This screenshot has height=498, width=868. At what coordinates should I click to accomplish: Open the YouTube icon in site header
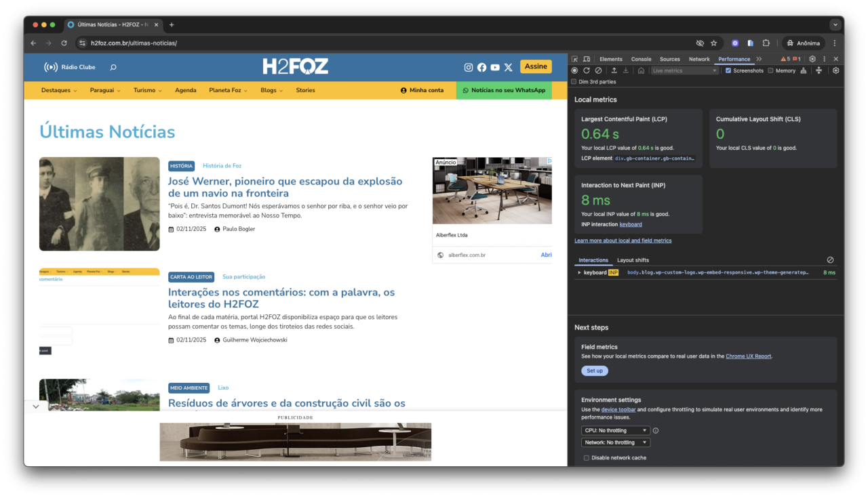click(x=495, y=67)
